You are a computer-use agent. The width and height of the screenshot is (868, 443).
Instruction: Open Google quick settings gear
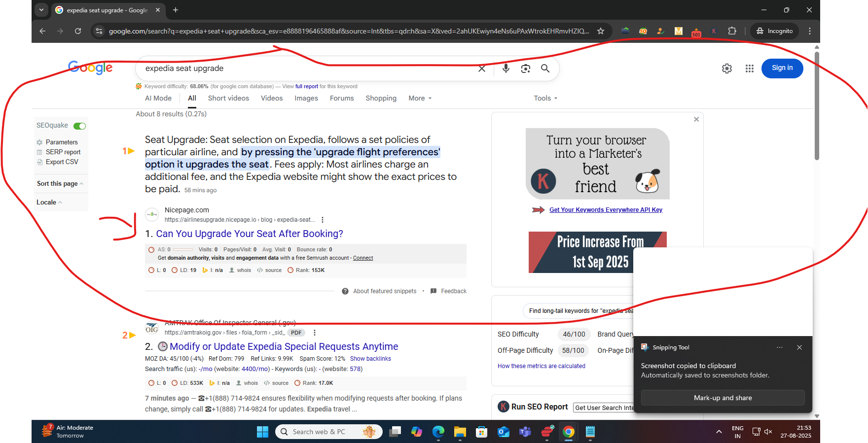pyautogui.click(x=727, y=68)
